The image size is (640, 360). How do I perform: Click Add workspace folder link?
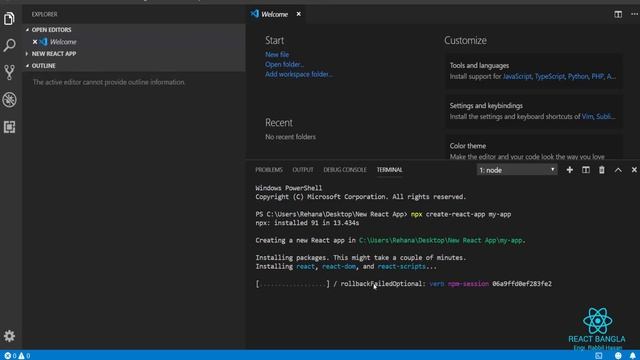click(x=298, y=74)
